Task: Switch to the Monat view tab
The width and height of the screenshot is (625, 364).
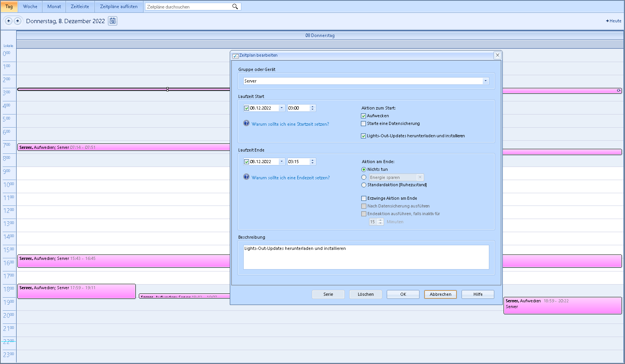Action: [54, 7]
